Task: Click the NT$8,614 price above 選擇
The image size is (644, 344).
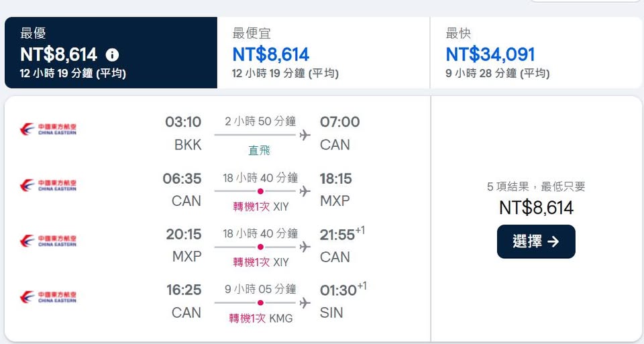Action: tap(536, 208)
